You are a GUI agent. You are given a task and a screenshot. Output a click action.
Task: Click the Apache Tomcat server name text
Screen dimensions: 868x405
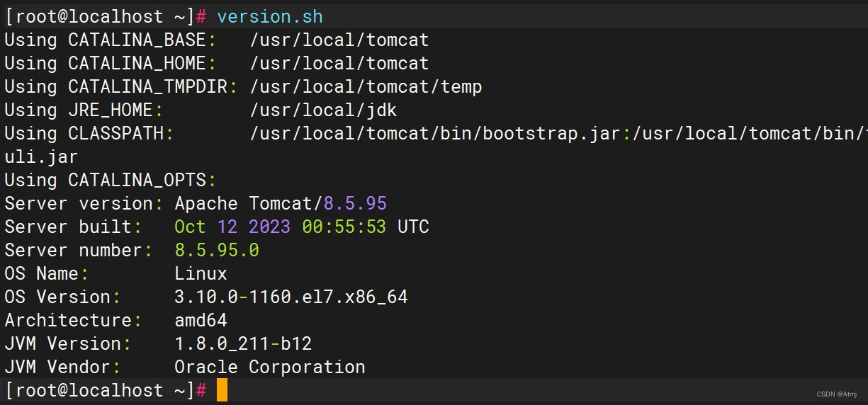coord(243,203)
